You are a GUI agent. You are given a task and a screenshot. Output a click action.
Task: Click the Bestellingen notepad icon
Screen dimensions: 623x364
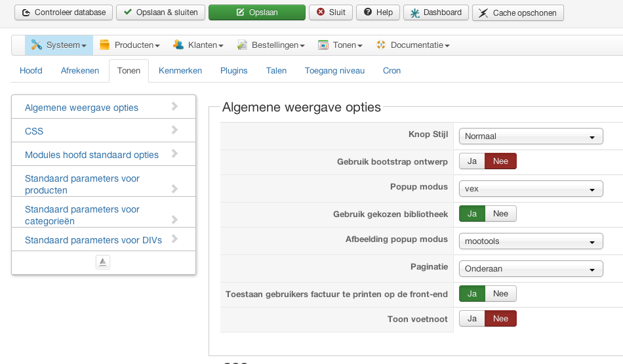(x=241, y=45)
